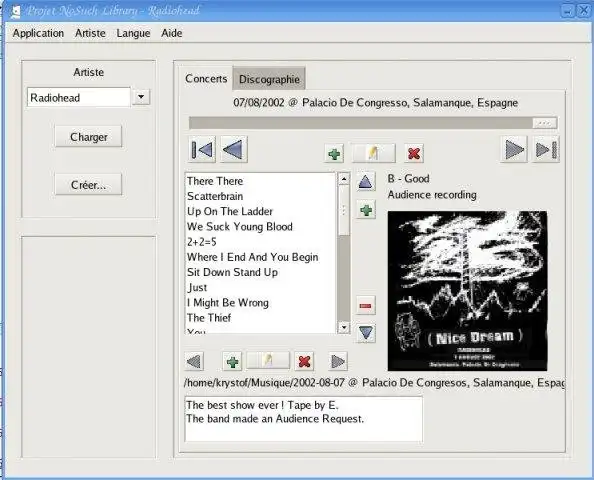Click the Radiohead artist input field
Viewport: 594px width, 480px height.
[x=79, y=98]
